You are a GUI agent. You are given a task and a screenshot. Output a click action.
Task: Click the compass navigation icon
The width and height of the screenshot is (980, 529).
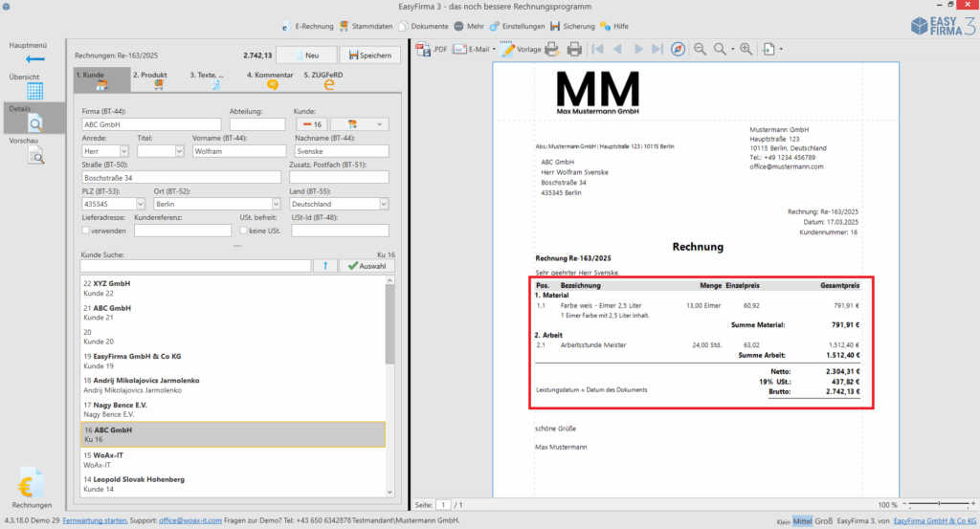click(678, 50)
